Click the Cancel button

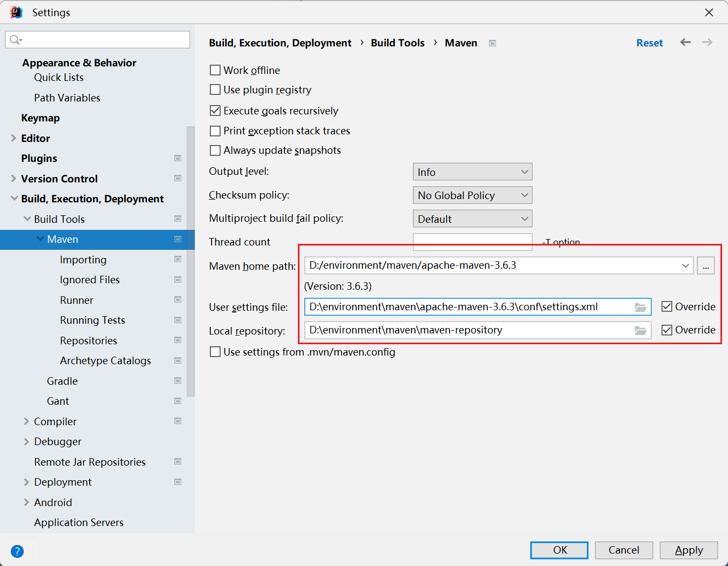coord(624,550)
